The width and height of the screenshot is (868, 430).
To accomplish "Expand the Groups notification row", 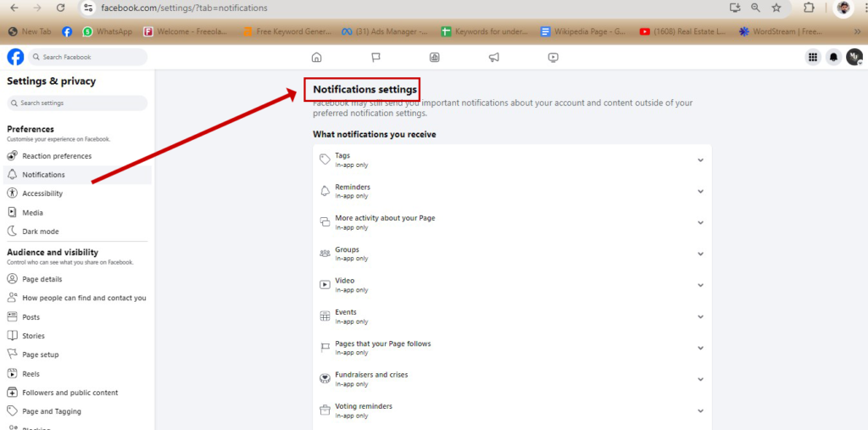I will click(512, 254).
